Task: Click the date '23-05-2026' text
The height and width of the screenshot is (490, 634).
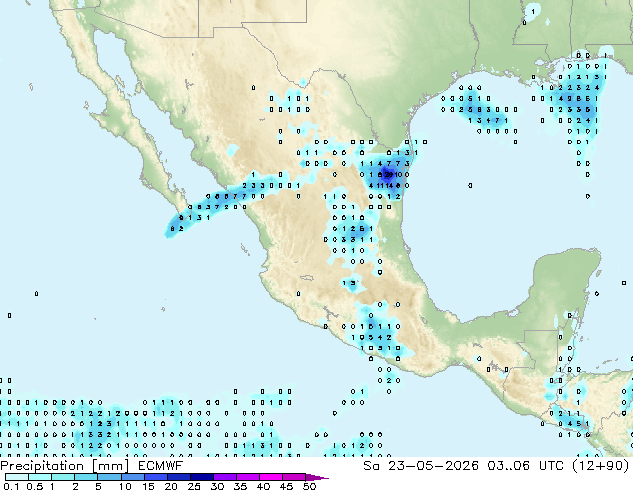Action: click(x=433, y=466)
